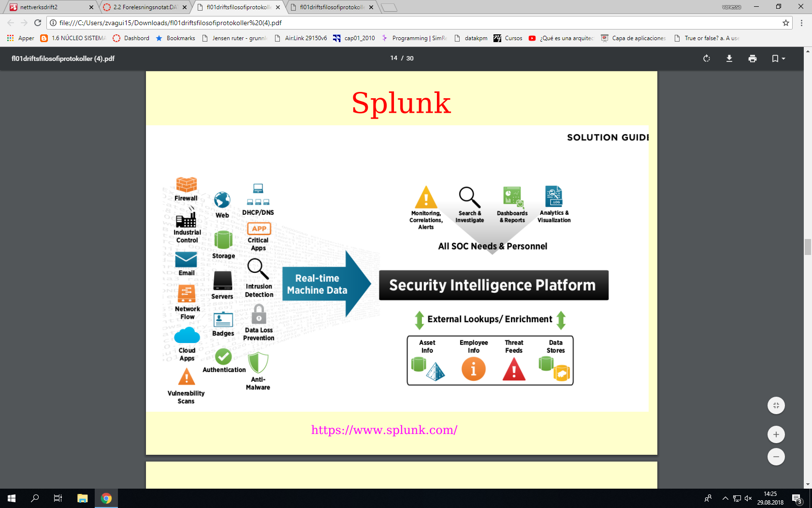Open the Windows Start menu
Viewport: 812px width, 508px height.
point(12,498)
